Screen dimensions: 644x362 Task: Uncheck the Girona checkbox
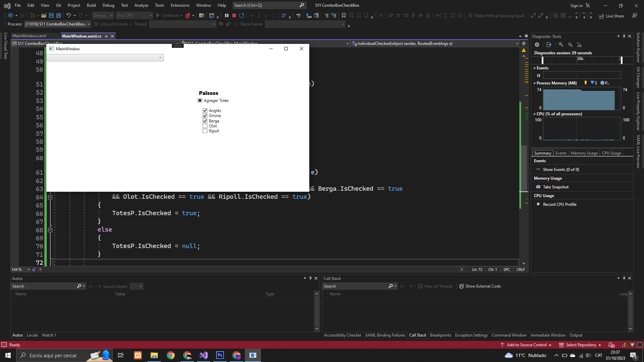click(205, 116)
